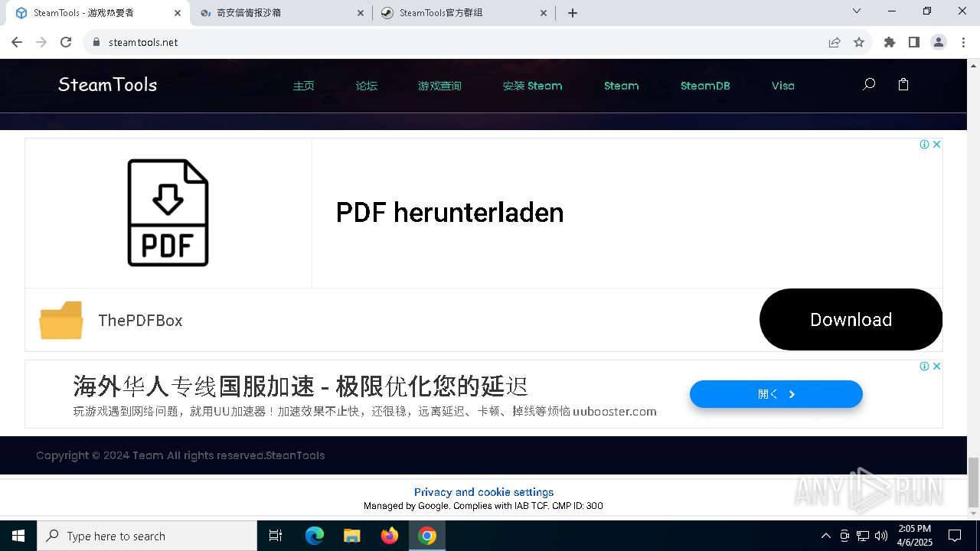
Task: Switch to the 奇安信情报沙箱 tab
Action: tap(279, 13)
